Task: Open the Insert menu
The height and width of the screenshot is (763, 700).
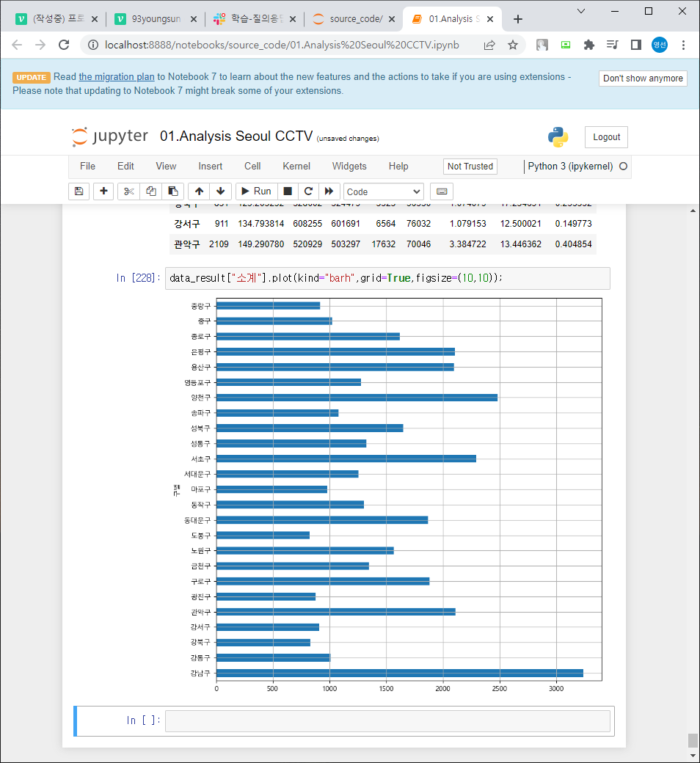Action: coord(211,167)
